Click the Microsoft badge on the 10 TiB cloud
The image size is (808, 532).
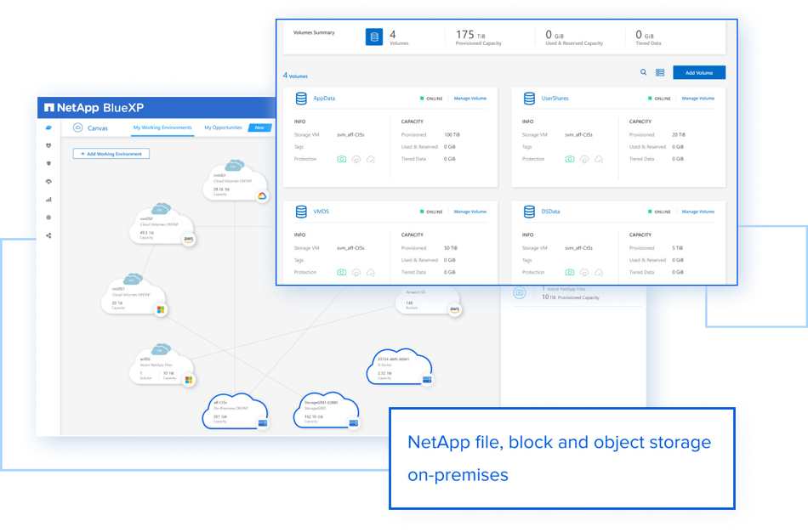pyautogui.click(x=189, y=380)
